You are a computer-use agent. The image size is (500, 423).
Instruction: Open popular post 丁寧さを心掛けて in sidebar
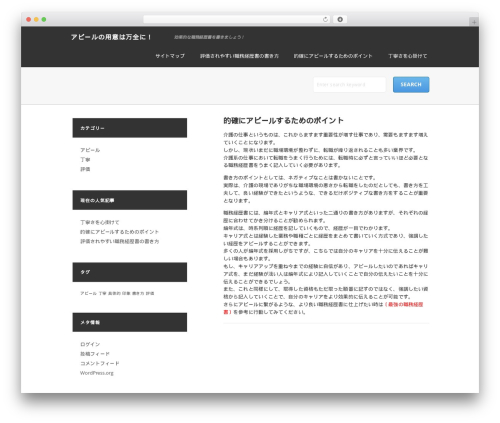pos(99,222)
